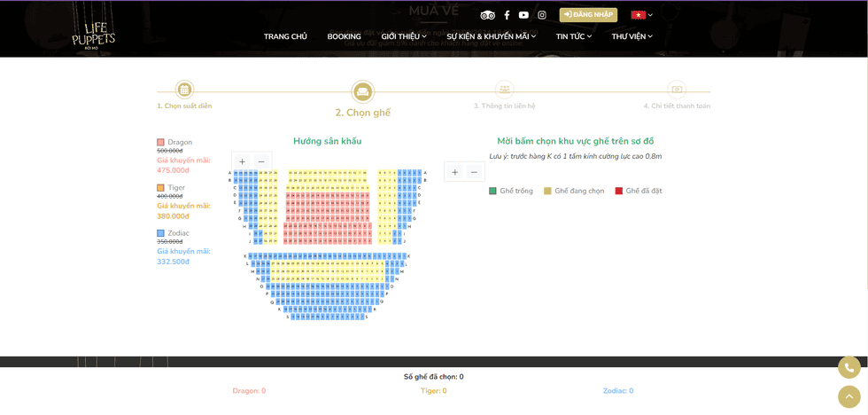Screen dimensions: 868x415
Task: Click plus button on right panel
Action: (454, 172)
